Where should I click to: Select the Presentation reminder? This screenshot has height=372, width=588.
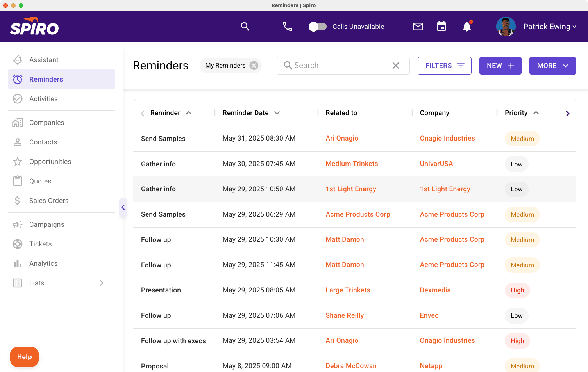[161, 290]
